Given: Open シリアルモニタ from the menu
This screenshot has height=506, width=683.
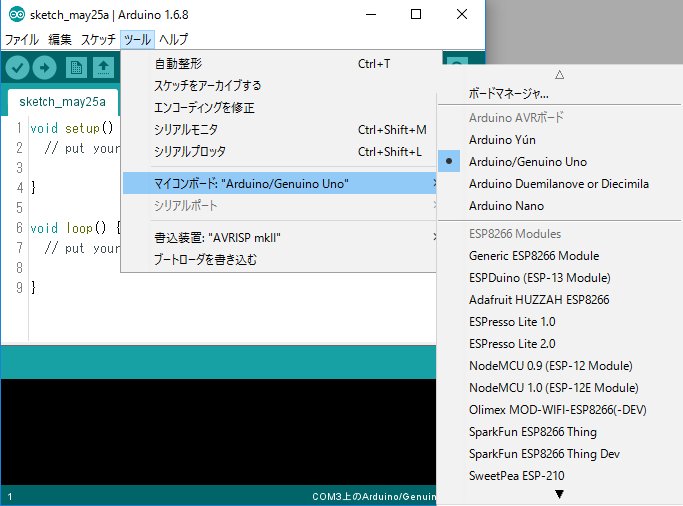Looking at the screenshot, I should point(279,129).
